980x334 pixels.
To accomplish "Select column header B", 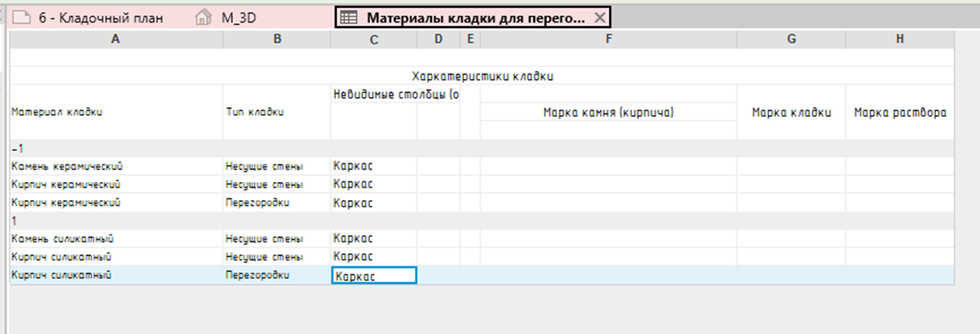I will pos(277,40).
